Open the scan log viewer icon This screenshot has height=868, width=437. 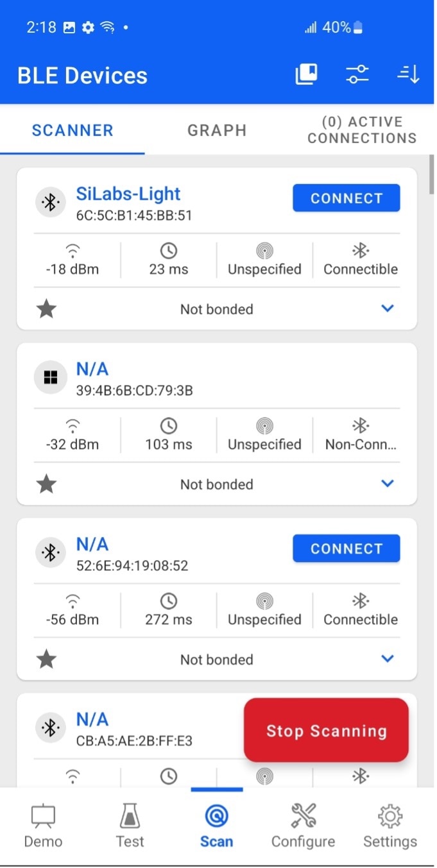click(x=305, y=74)
